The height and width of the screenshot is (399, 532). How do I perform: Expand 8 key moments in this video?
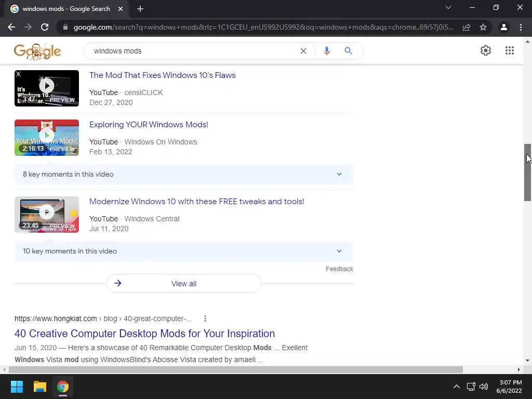point(183,175)
